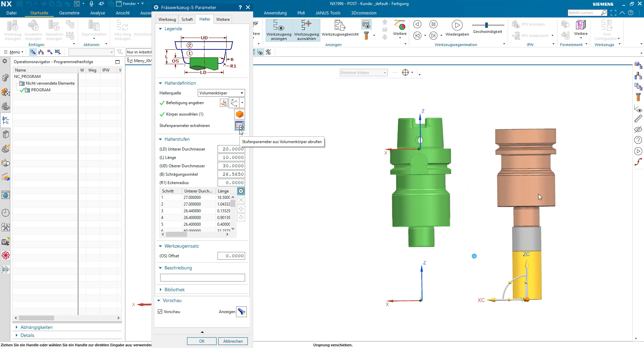Viewport: 644px width, 348px height.
Task: Collapse the Legende section
Action: tap(160, 29)
